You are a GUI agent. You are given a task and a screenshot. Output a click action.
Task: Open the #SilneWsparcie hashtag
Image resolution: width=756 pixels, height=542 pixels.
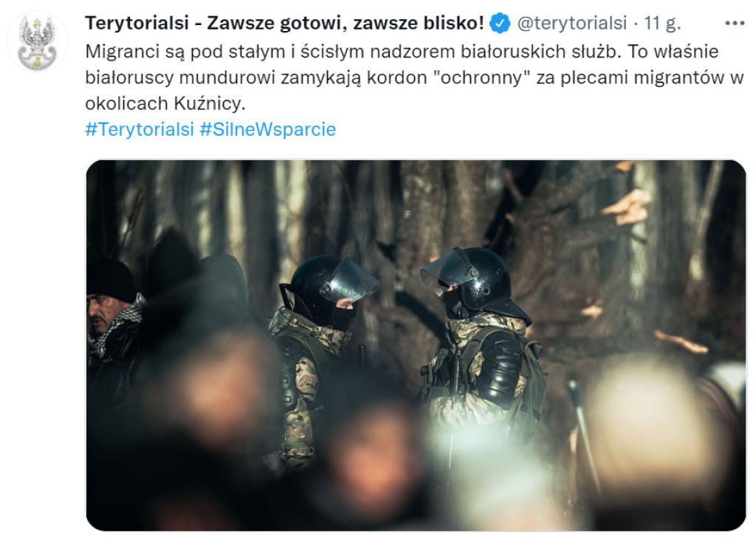pos(267,129)
